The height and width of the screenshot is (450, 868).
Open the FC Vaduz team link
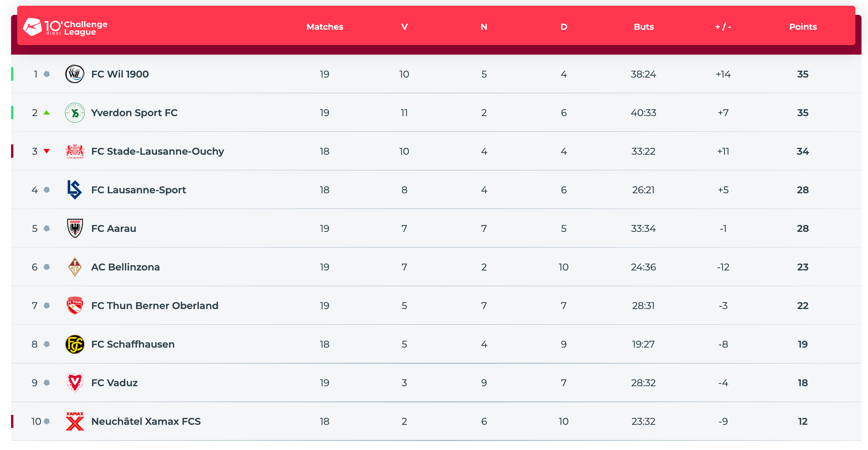point(114,383)
